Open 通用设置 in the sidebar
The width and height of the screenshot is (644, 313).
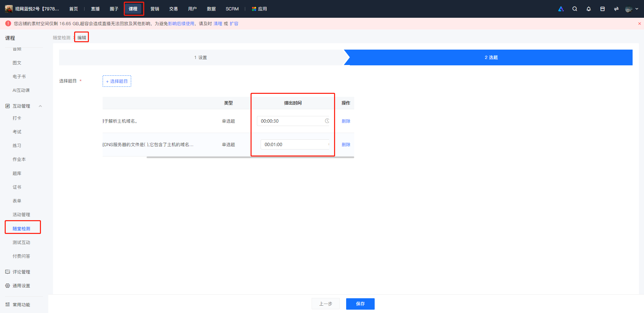click(x=21, y=286)
